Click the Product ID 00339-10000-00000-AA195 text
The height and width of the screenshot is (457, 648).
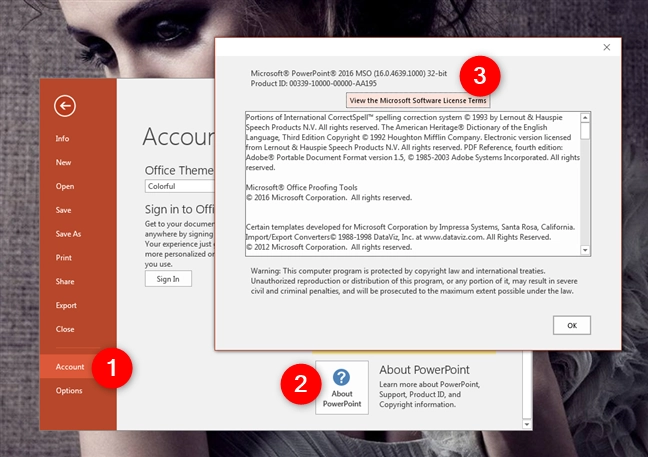point(314,83)
